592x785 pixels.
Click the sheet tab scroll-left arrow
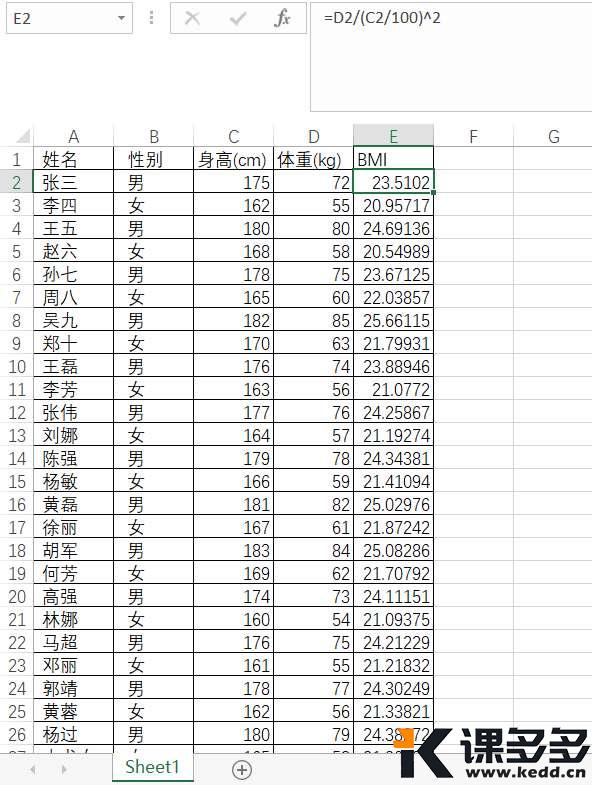(x=33, y=769)
